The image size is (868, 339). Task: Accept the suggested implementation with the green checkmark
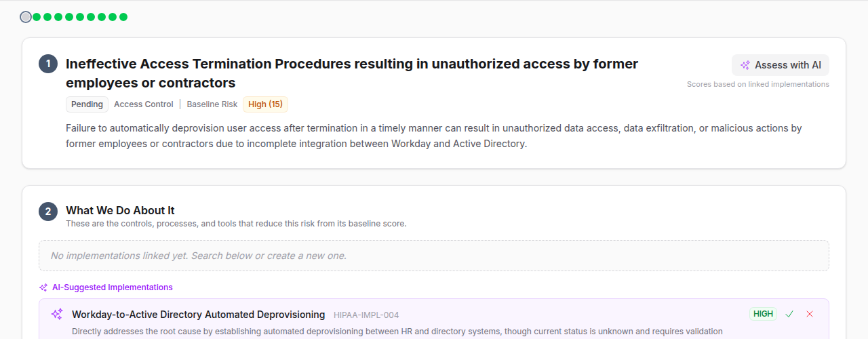pyautogui.click(x=789, y=314)
